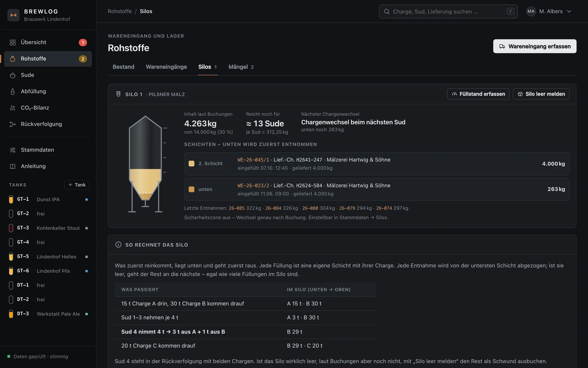588x368 pixels.
Task: Click the Abfüllung bottle icon
Action: coord(13,92)
